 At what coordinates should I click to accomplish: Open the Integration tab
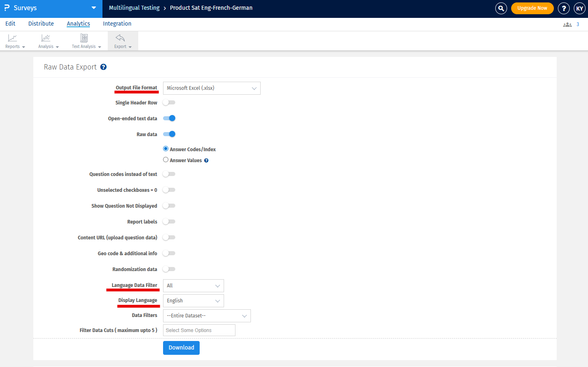pos(117,23)
